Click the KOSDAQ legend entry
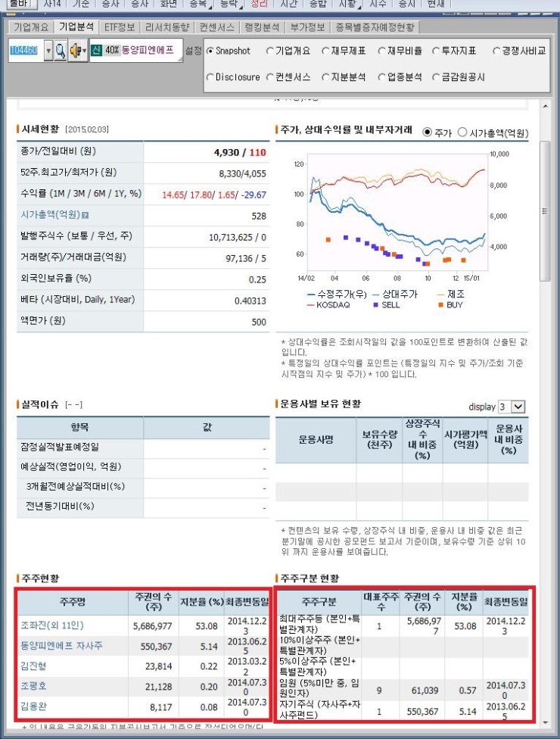Viewport: 560px width, 739px height. point(328,305)
